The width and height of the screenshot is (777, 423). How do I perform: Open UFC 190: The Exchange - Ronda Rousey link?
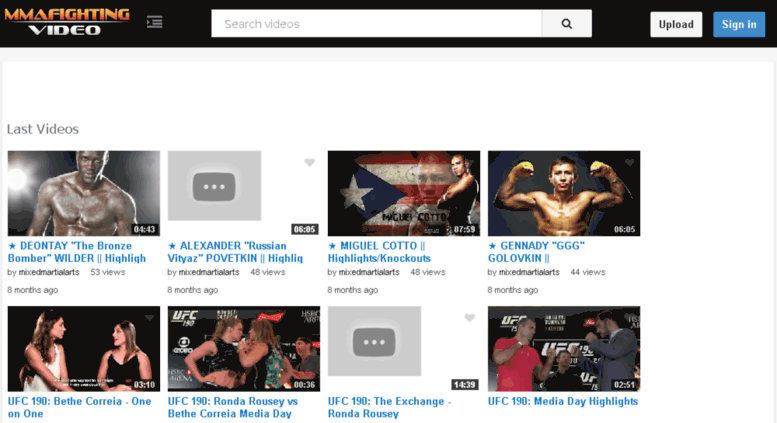tap(389, 407)
